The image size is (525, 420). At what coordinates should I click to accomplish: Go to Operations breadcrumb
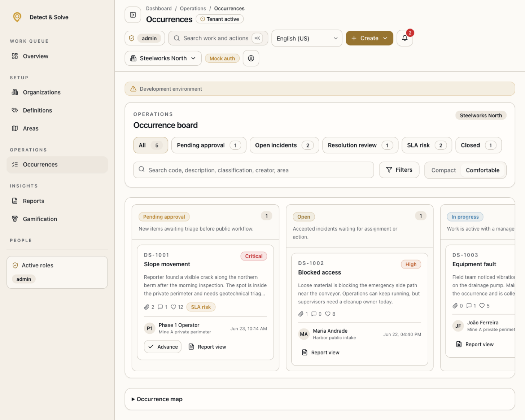click(193, 8)
